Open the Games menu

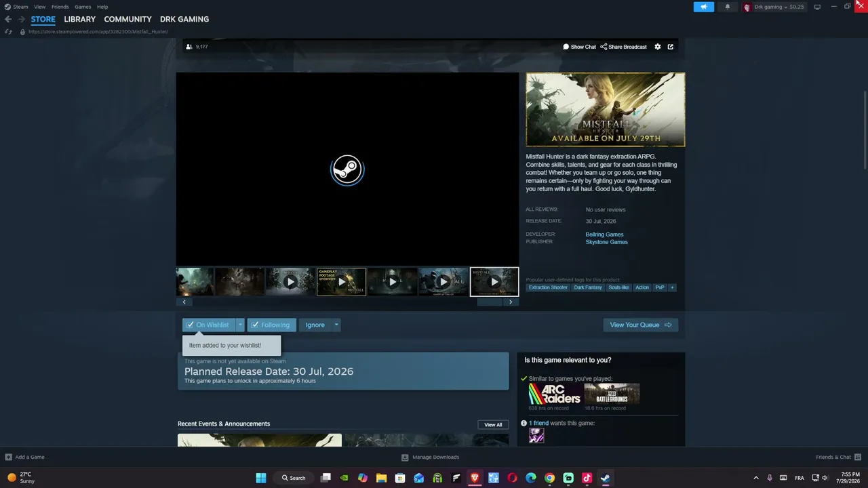(x=83, y=7)
